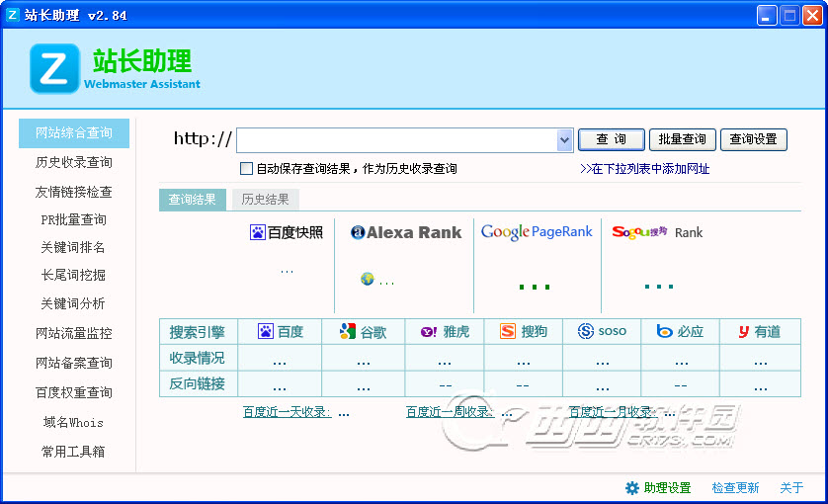Click the globe icon under Alexa Rank
Viewport: 828px width, 504px height.
368,279
